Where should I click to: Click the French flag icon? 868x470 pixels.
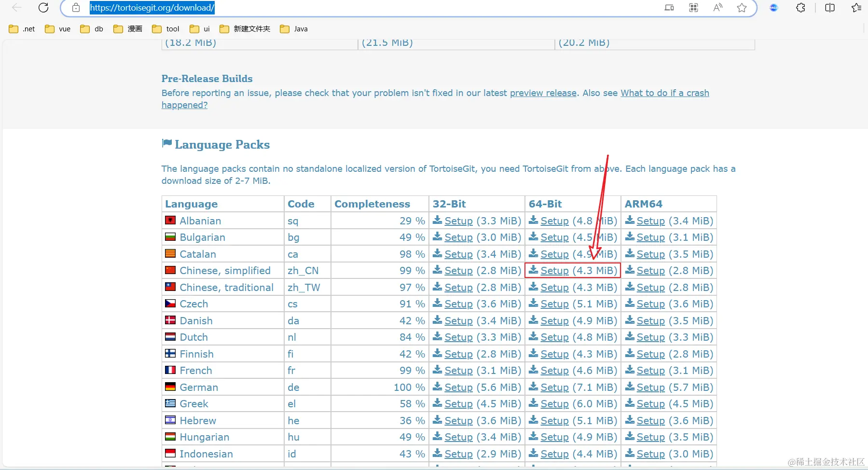tap(170, 370)
